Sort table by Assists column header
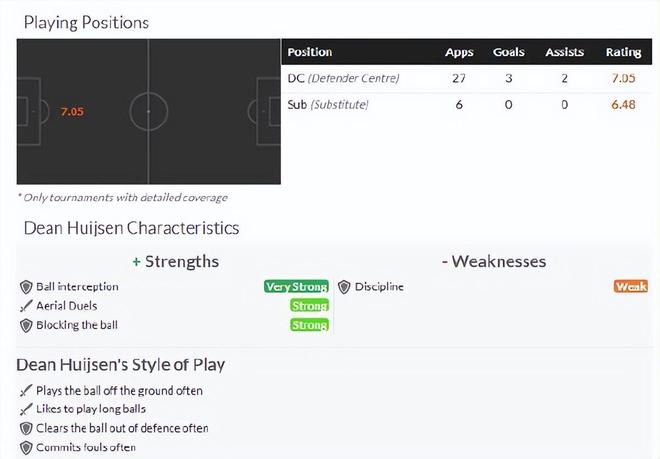The image size is (660, 459). tap(564, 52)
